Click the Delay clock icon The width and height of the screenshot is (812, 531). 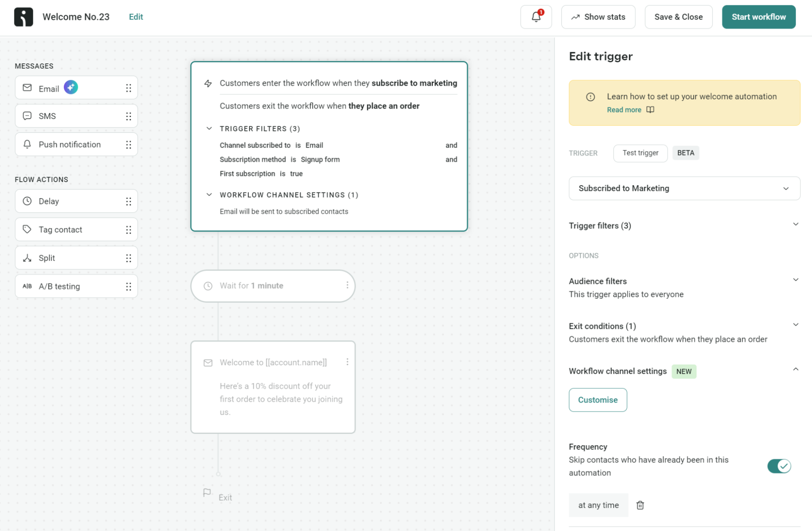[x=27, y=201]
